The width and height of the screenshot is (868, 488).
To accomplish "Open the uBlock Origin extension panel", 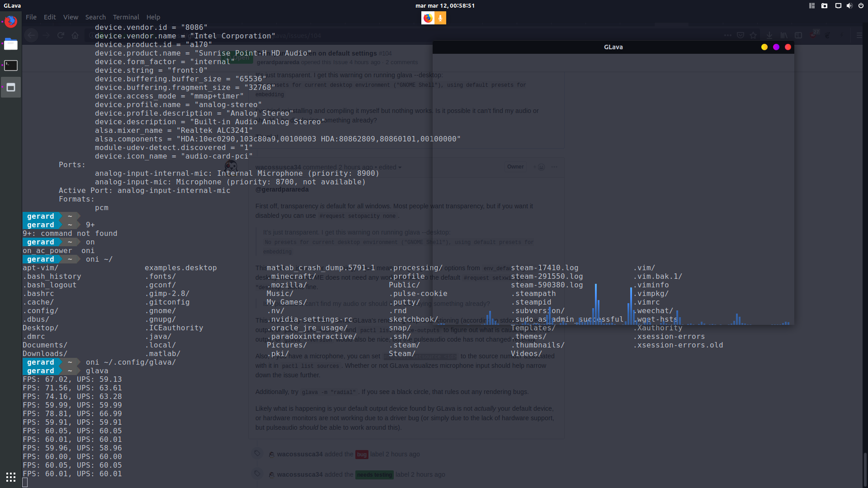I will click(x=813, y=35).
